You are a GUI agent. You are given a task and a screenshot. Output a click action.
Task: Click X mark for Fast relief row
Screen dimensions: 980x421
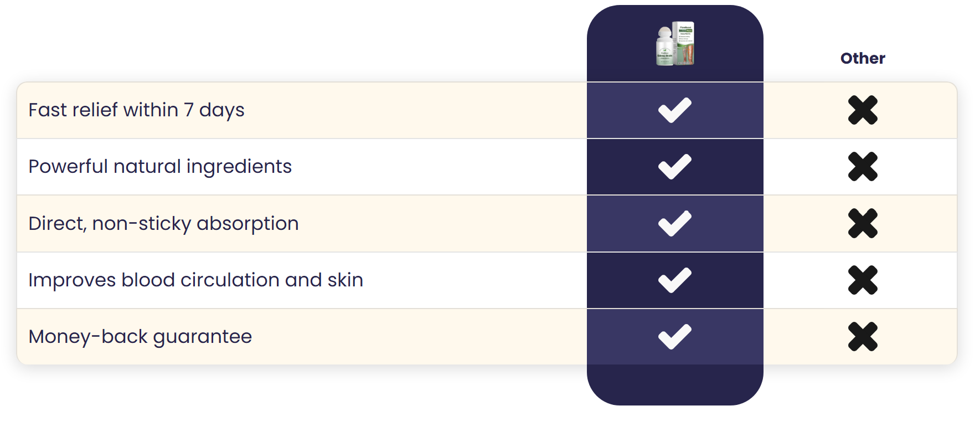click(863, 110)
